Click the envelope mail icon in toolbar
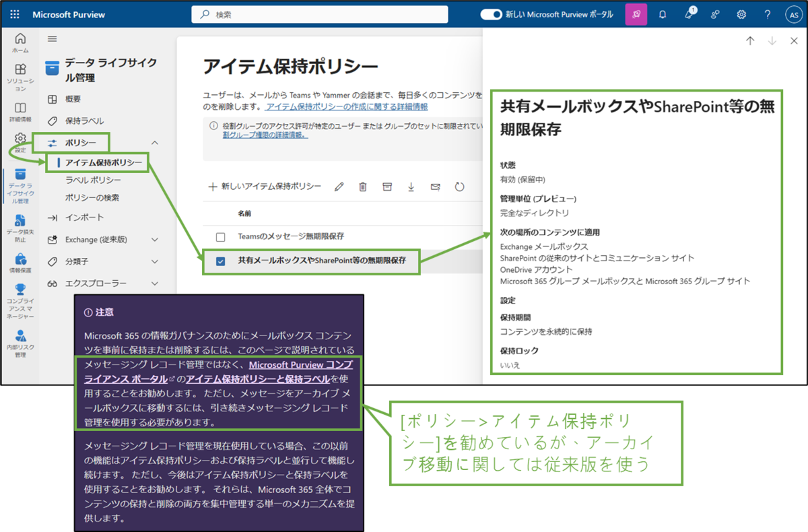This screenshot has height=532, width=808. click(436, 187)
